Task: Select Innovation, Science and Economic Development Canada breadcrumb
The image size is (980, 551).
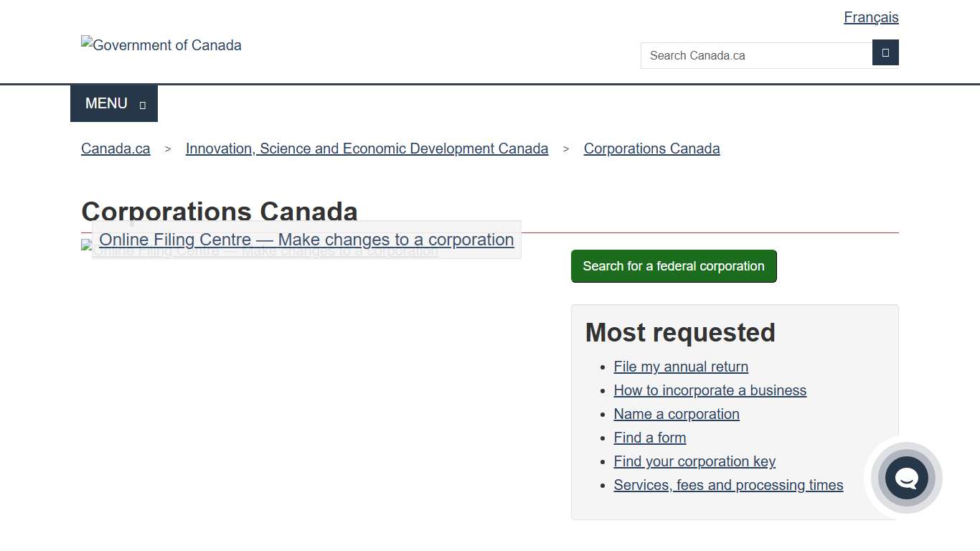Action: 367,149
